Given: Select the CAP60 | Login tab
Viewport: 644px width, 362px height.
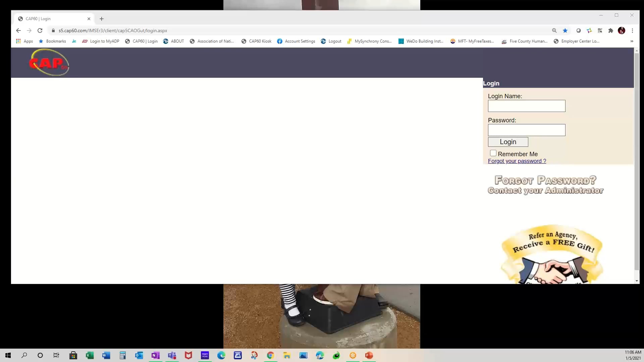Looking at the screenshot, I should 50,19.
